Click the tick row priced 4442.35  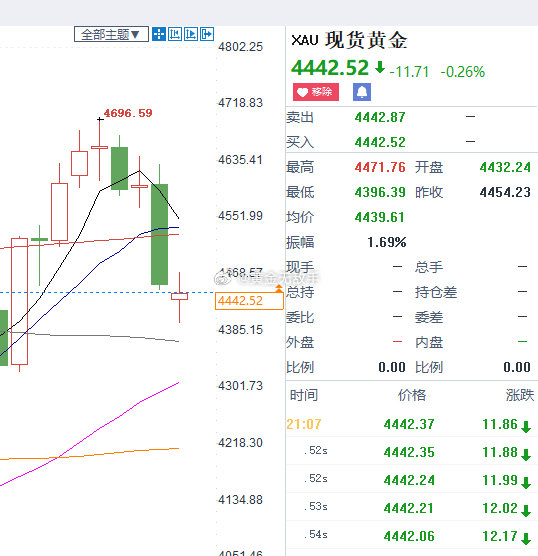tap(412, 452)
